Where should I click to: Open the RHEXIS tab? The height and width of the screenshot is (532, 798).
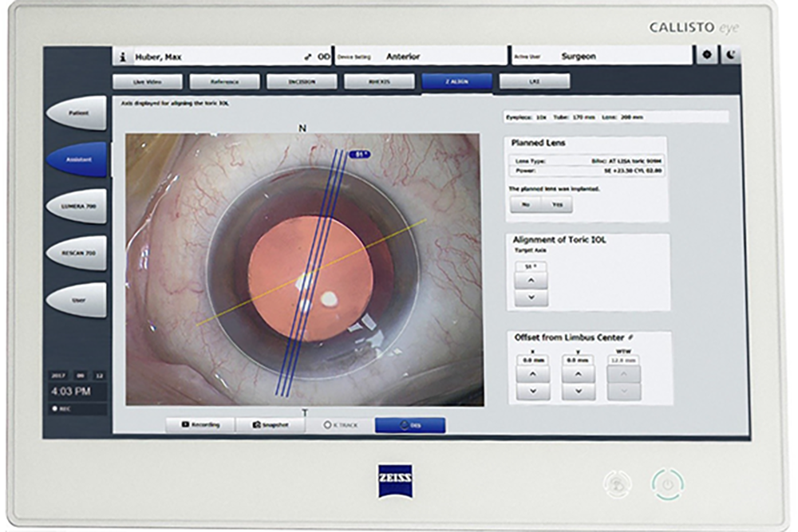tap(379, 81)
